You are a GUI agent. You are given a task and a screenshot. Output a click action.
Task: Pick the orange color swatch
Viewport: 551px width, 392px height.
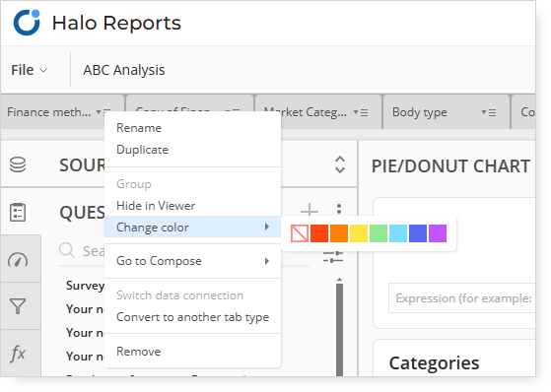[339, 233]
